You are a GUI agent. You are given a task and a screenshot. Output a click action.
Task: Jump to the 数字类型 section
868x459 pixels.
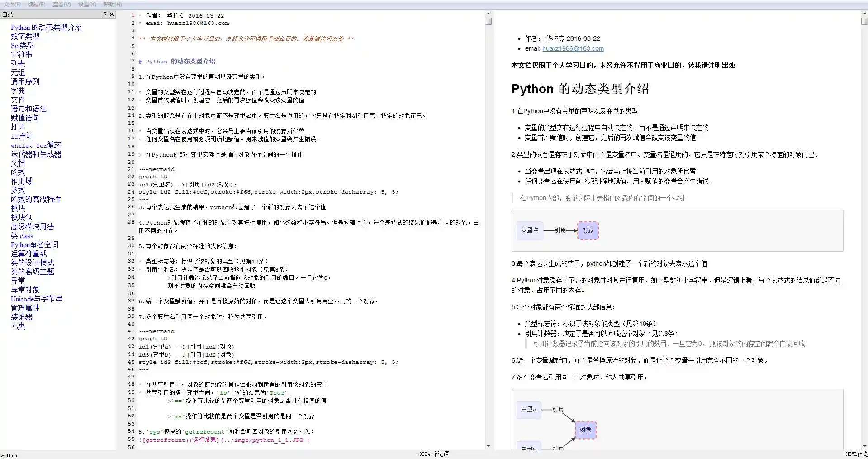(25, 36)
